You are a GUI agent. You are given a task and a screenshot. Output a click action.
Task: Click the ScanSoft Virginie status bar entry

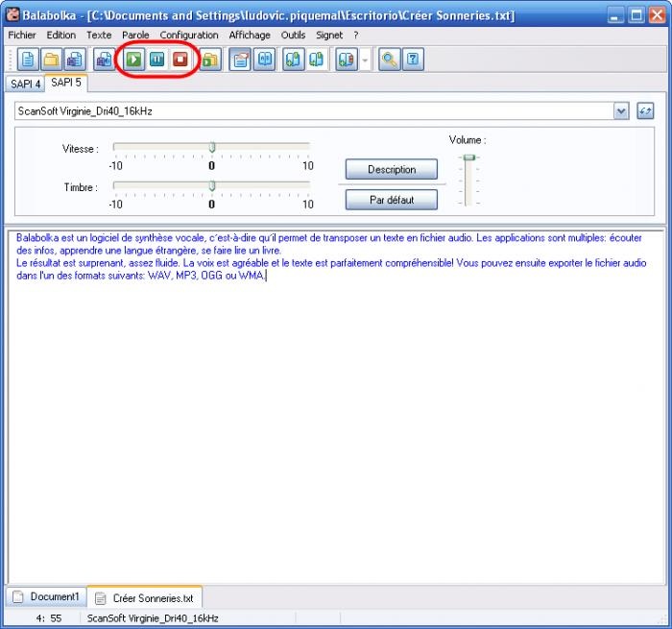[153, 618]
